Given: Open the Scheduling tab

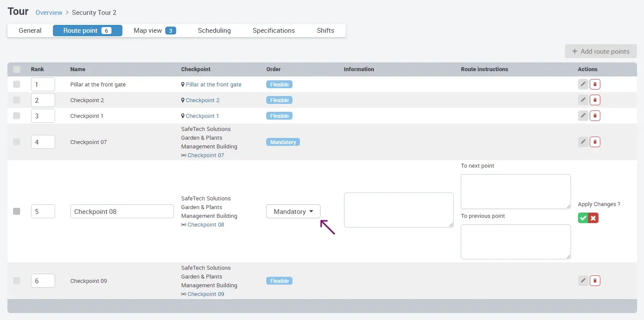Looking at the screenshot, I should pos(214,30).
